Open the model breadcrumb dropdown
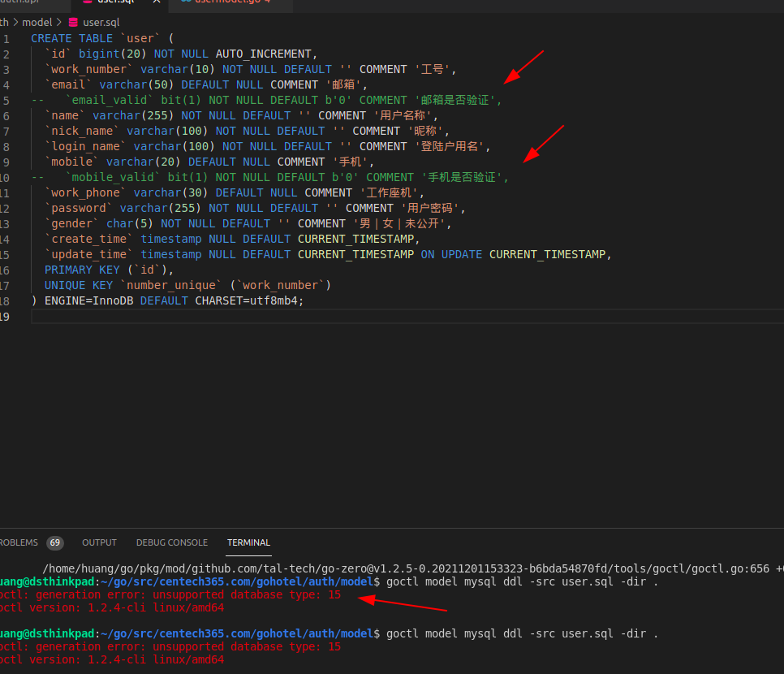The image size is (784, 674). (x=37, y=22)
